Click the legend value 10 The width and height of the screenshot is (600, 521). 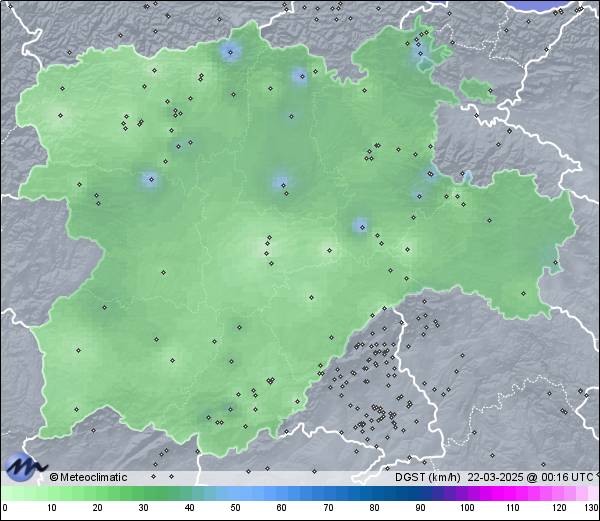[52, 508]
